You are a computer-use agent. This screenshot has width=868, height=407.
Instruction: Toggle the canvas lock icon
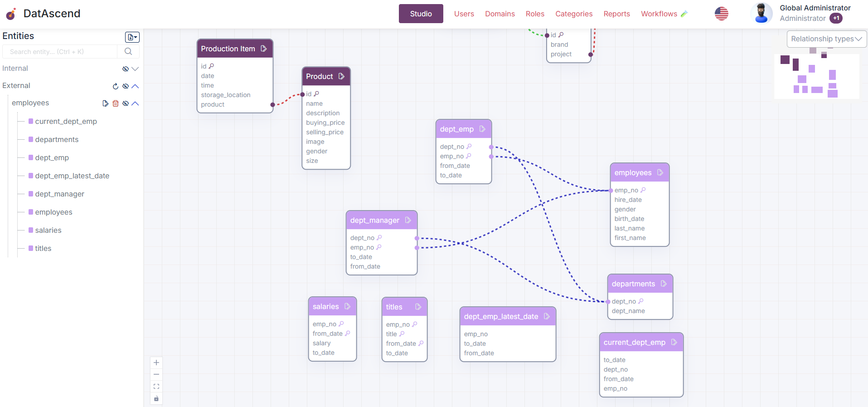[x=156, y=398]
